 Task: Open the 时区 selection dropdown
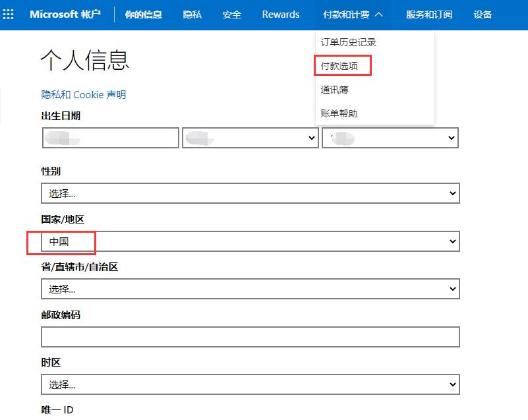[x=250, y=384]
